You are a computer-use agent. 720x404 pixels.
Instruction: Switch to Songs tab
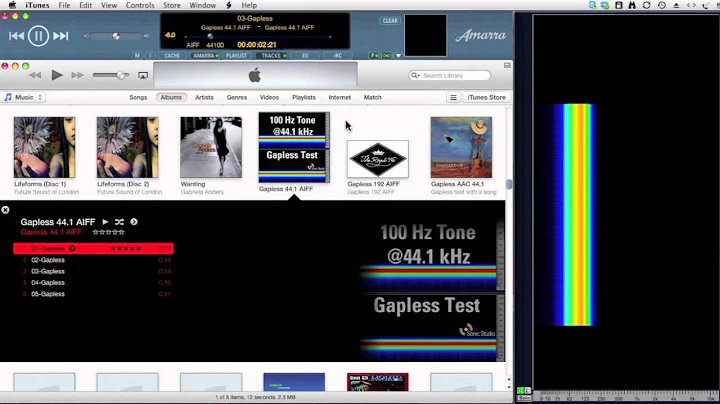point(138,97)
